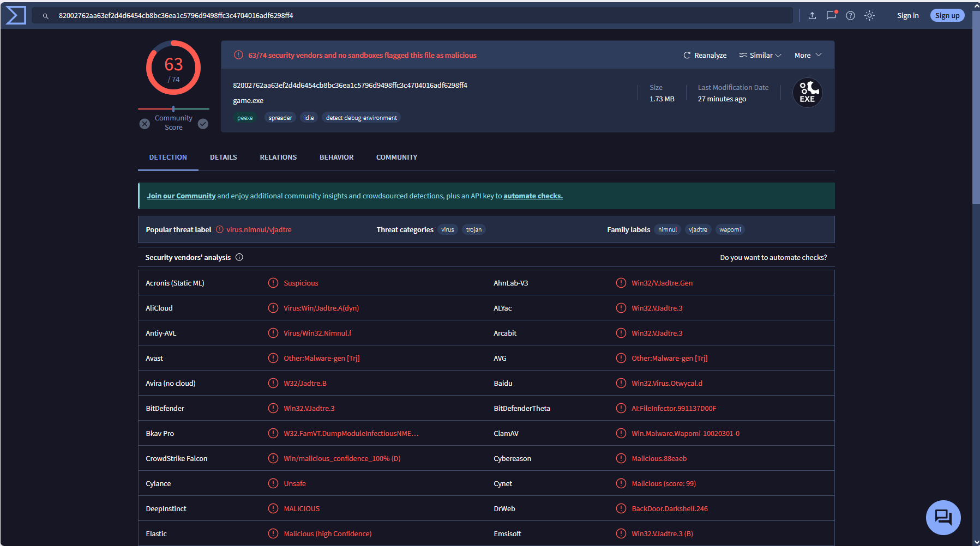Screen dimensions: 980x546
Task: Click the Reanalyze button
Action: 705,55
